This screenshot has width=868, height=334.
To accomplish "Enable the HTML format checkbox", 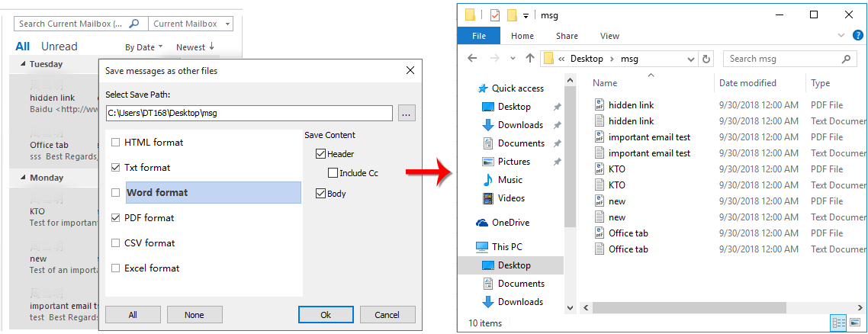I will click(x=116, y=143).
